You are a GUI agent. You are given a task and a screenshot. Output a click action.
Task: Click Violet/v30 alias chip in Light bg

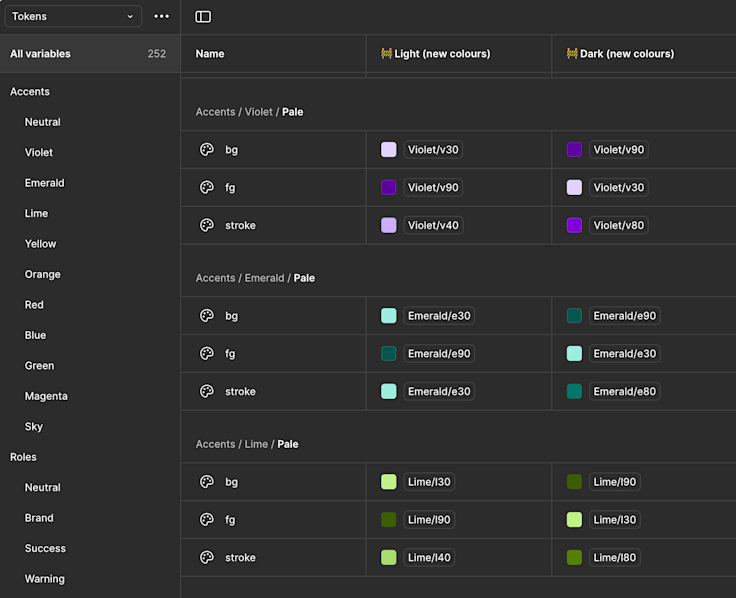(x=433, y=150)
